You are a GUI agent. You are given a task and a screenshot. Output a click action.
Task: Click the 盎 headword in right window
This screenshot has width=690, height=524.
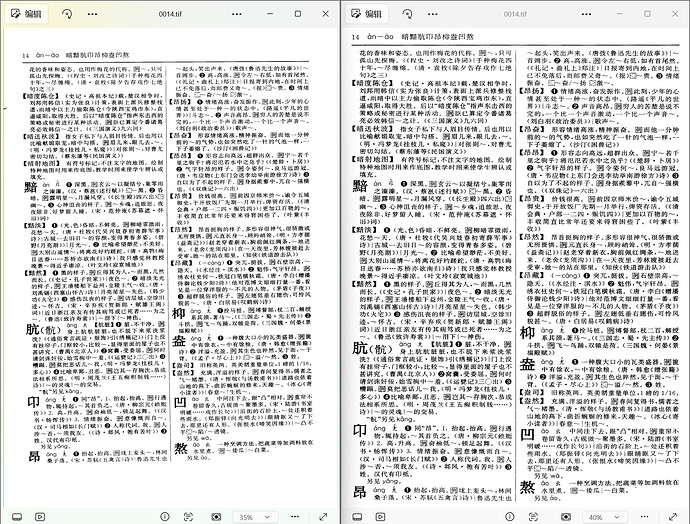[x=528, y=363]
